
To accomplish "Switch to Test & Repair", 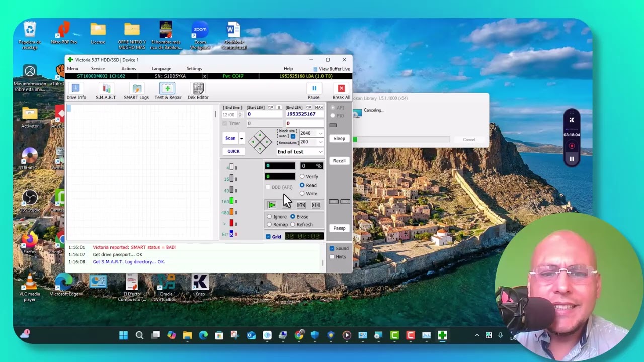I will tap(168, 92).
